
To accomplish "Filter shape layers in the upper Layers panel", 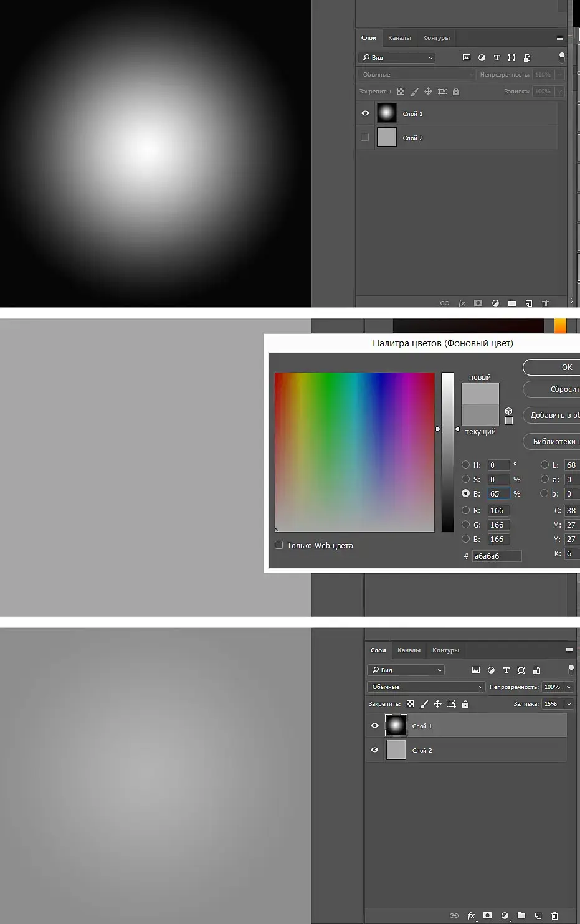I will pyautogui.click(x=511, y=57).
